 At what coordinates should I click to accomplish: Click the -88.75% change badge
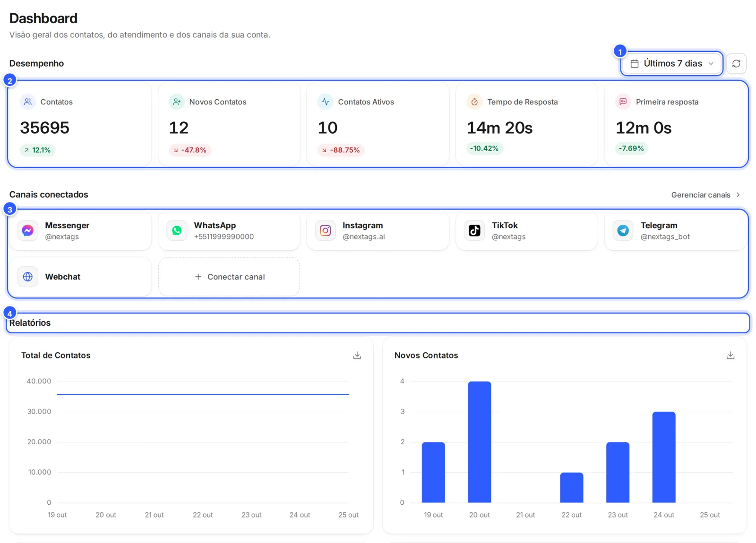tap(341, 150)
